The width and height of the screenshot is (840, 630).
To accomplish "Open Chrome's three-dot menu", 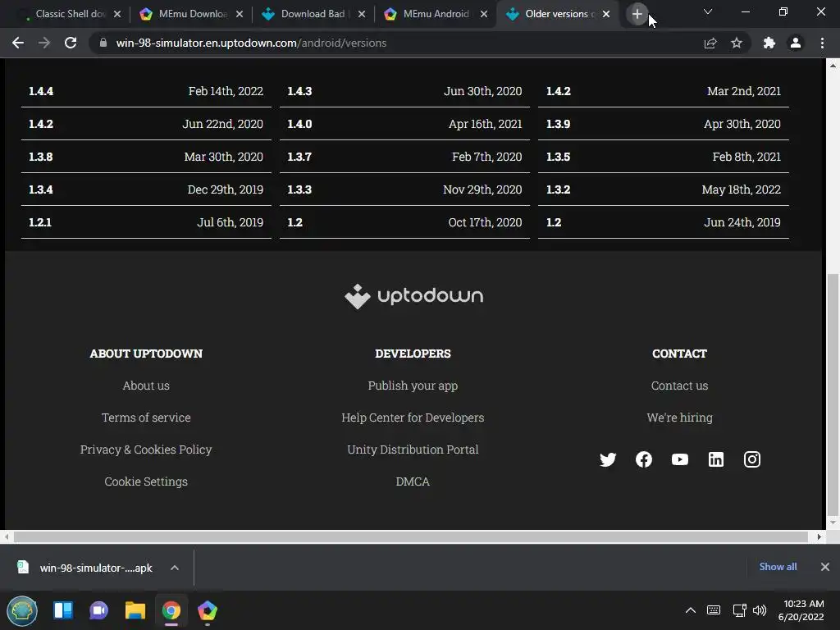I will tap(822, 43).
